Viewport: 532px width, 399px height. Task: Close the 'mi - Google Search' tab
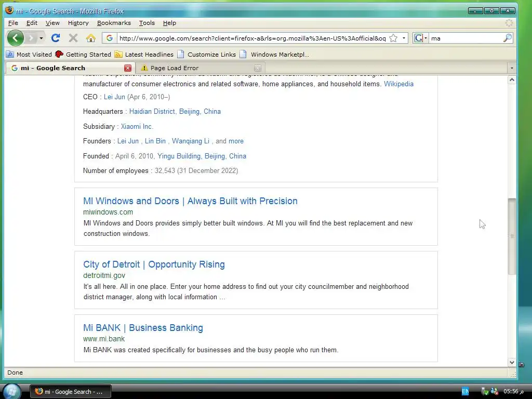coord(128,68)
